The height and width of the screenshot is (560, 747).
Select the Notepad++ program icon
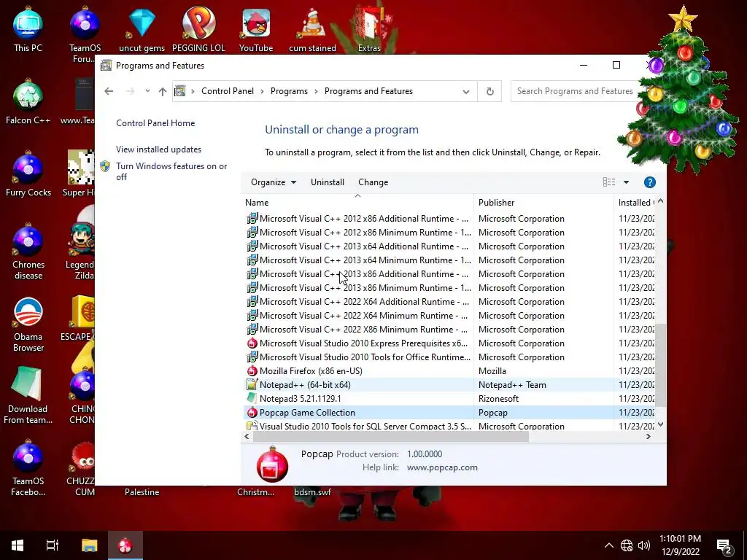pyautogui.click(x=252, y=385)
